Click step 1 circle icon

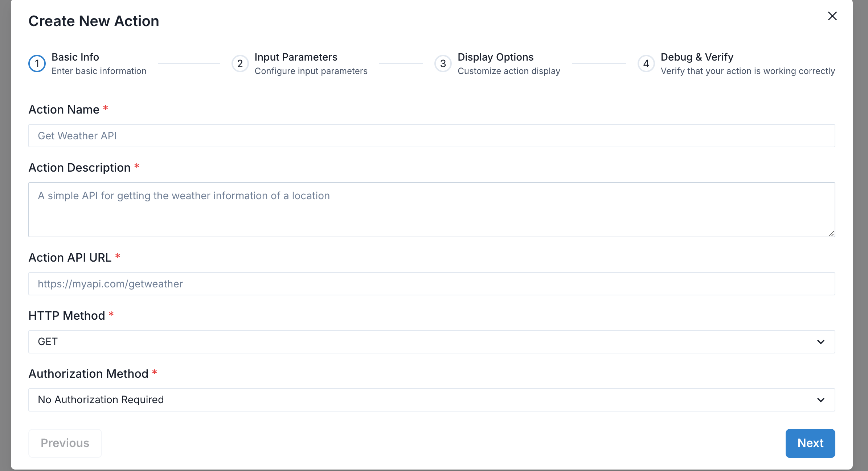(37, 64)
